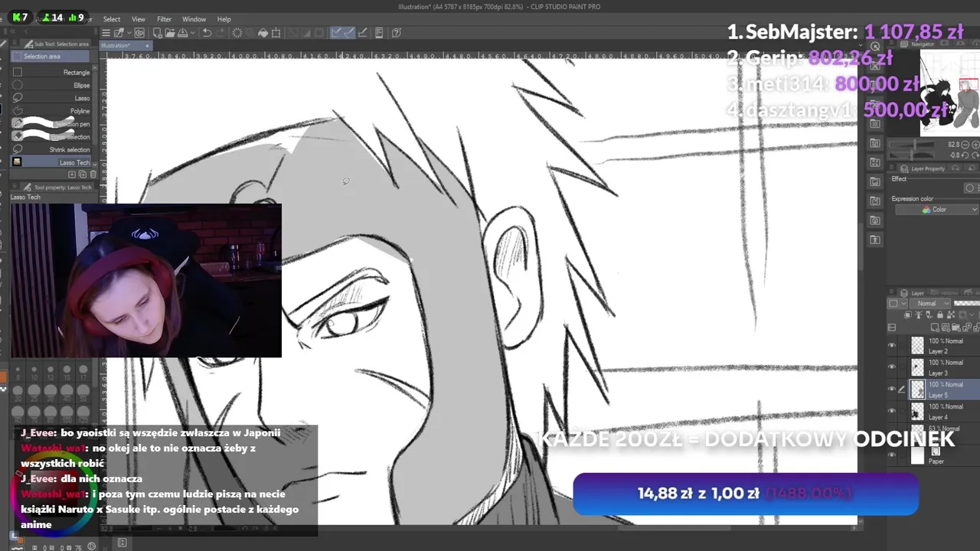
Task: Click the magnifier icon in right dock strip
Action: 875,47
